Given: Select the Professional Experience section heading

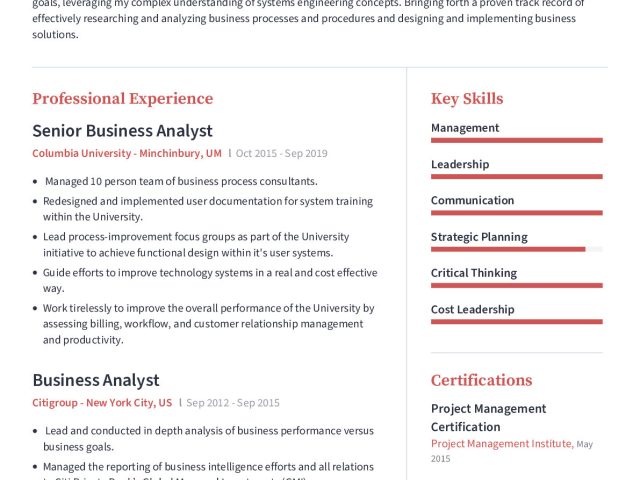Looking at the screenshot, I should point(122,98).
